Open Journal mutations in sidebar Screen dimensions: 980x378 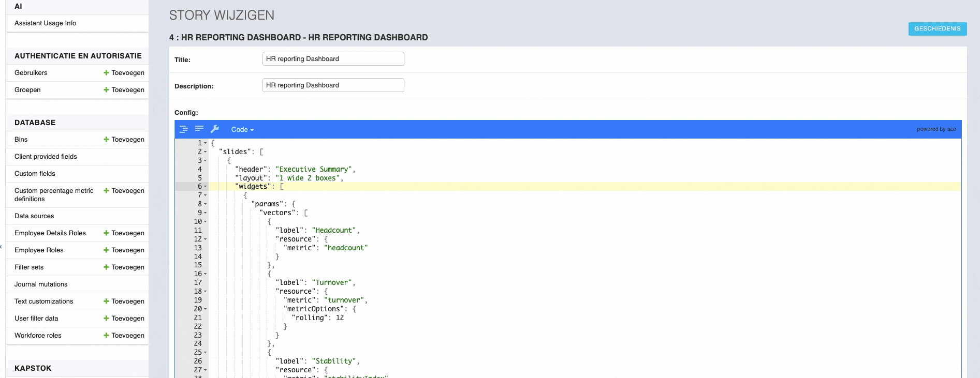[41, 284]
